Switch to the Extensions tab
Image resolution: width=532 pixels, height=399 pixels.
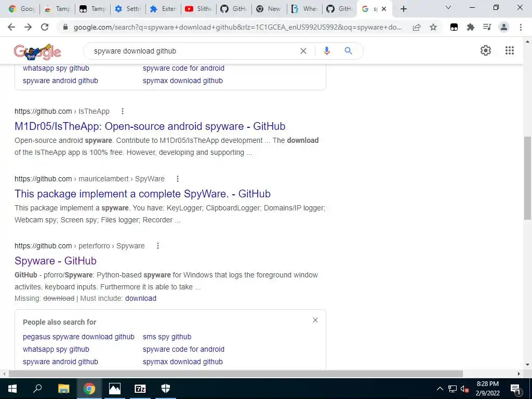coord(163,9)
